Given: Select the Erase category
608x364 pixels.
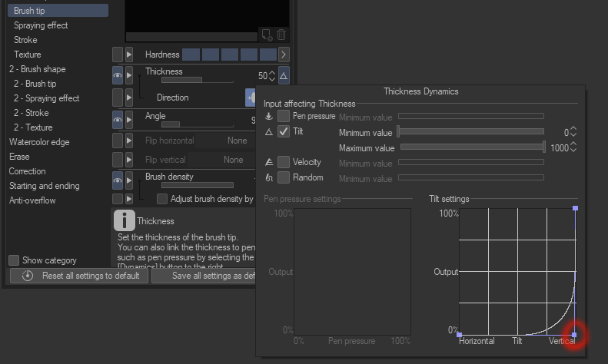Looking at the screenshot, I should tap(19, 157).
